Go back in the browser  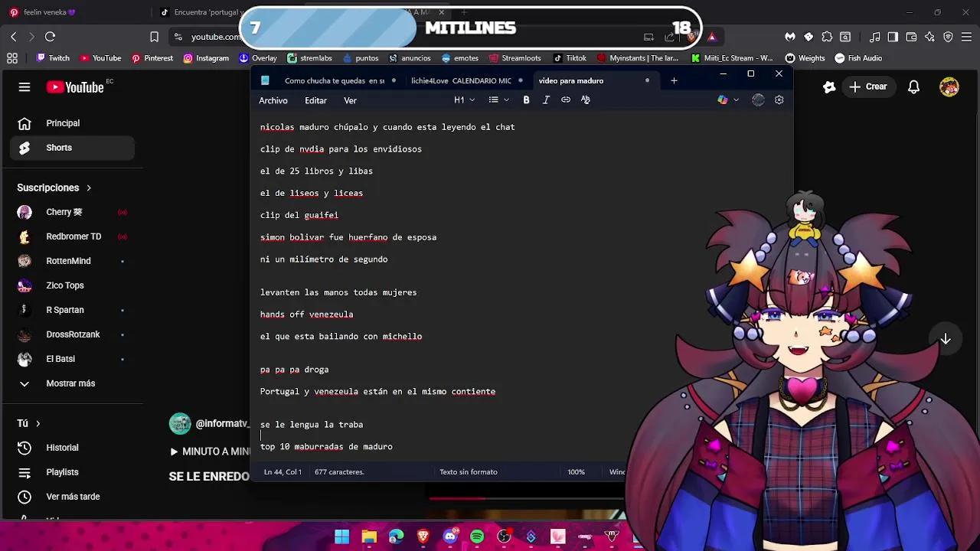pyautogui.click(x=14, y=37)
